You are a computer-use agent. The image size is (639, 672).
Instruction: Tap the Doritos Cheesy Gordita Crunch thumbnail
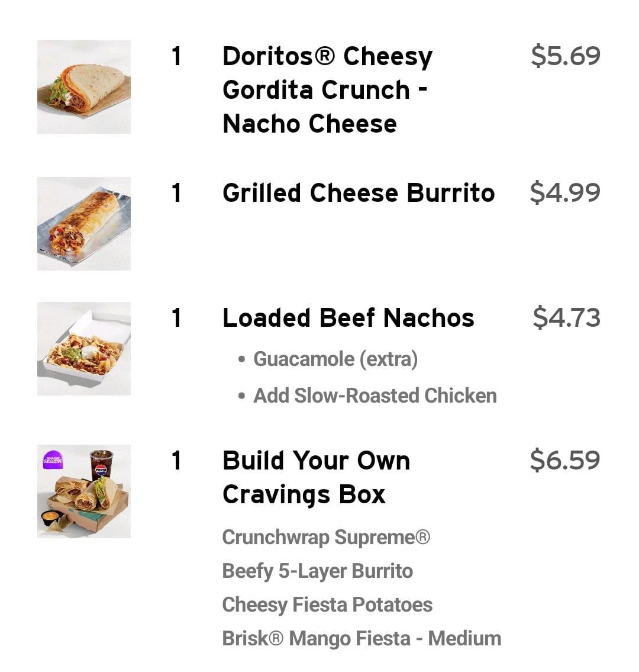[x=84, y=87]
